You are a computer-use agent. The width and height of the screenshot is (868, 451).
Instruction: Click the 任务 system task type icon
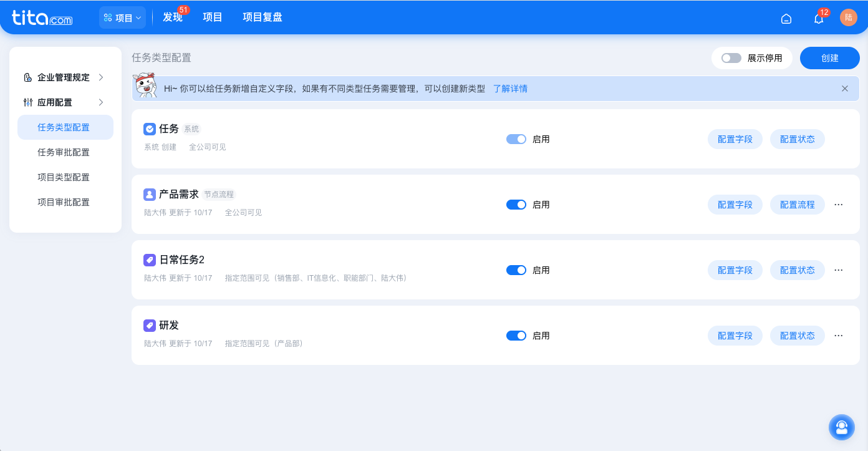tap(149, 129)
